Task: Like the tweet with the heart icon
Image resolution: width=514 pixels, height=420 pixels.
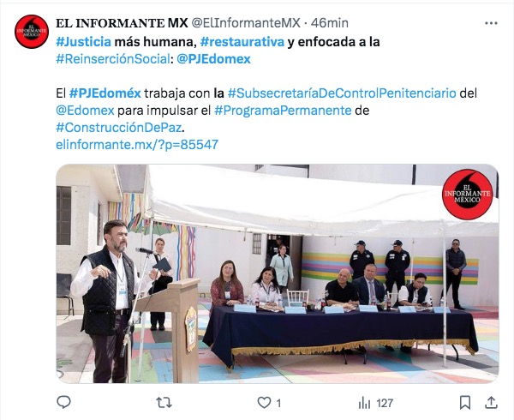Action: pos(264,402)
